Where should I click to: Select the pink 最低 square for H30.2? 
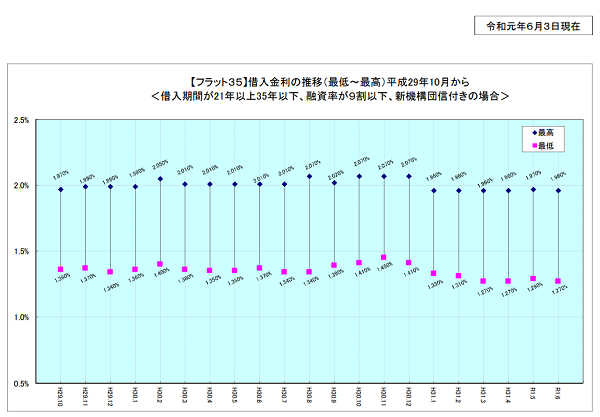160,264
